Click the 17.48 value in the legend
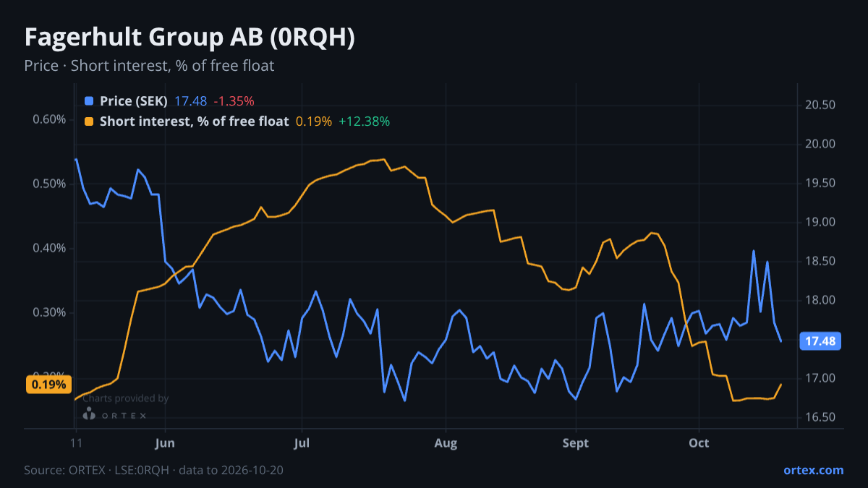Image resolution: width=868 pixels, height=488 pixels. point(190,101)
